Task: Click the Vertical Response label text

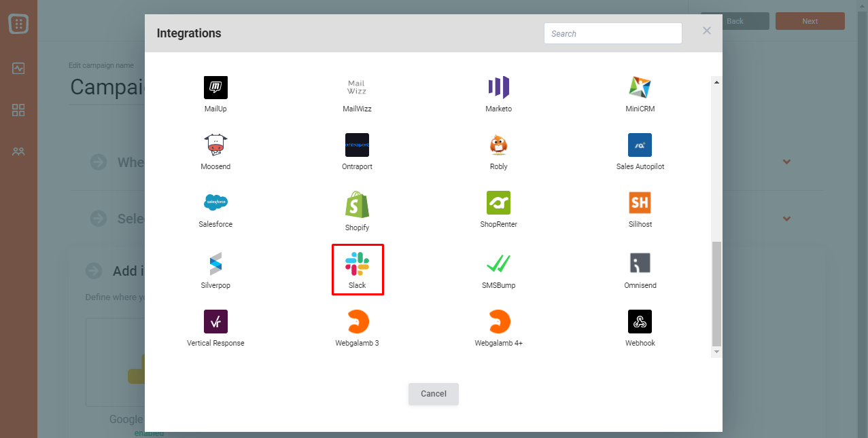Action: (215, 343)
